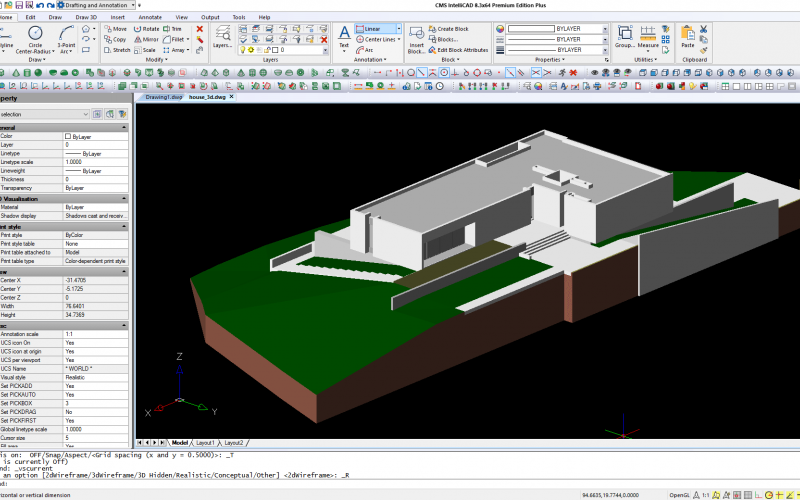The width and height of the screenshot is (800, 500).
Task: Select the Trim tool
Action: pyautogui.click(x=172, y=29)
